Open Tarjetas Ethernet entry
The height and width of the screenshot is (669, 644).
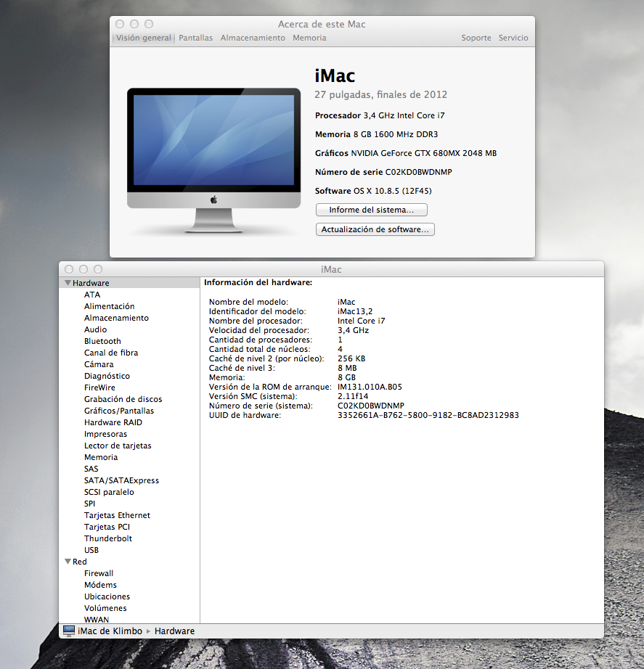coord(118,515)
